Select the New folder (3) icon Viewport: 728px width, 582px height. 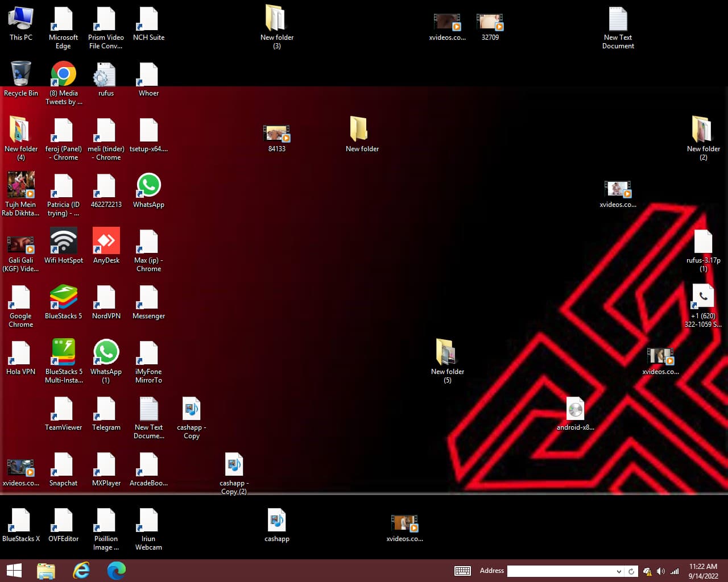(277, 28)
